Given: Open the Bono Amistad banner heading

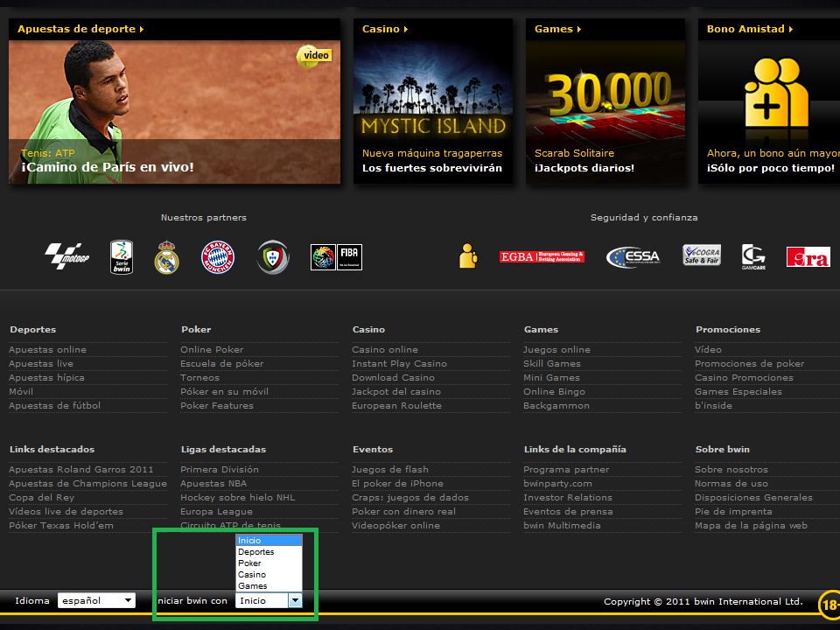Looking at the screenshot, I should [x=750, y=29].
